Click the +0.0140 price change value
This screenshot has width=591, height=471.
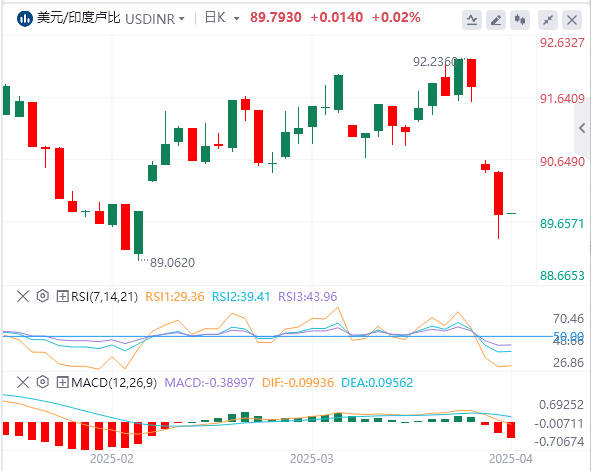pos(337,17)
